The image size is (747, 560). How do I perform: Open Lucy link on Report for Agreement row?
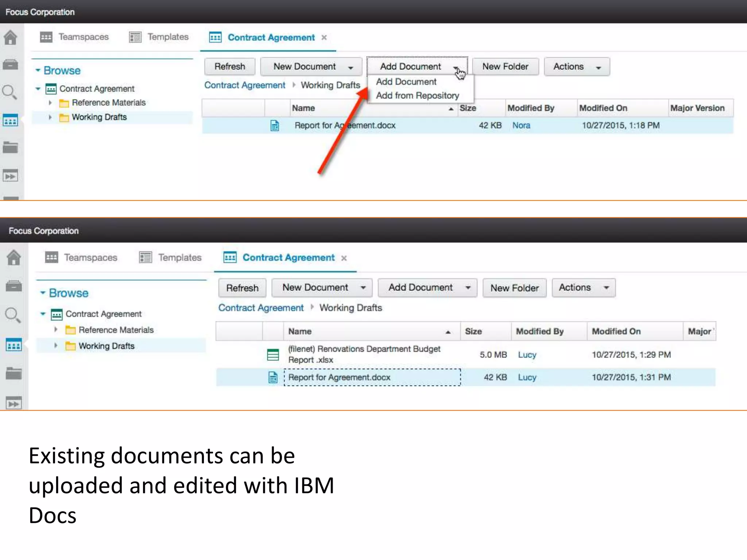point(527,377)
